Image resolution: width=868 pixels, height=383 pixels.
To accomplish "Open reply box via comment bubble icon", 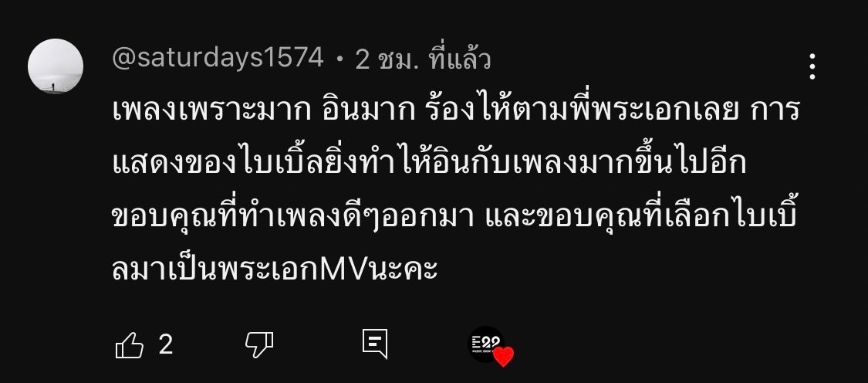I will (375, 344).
